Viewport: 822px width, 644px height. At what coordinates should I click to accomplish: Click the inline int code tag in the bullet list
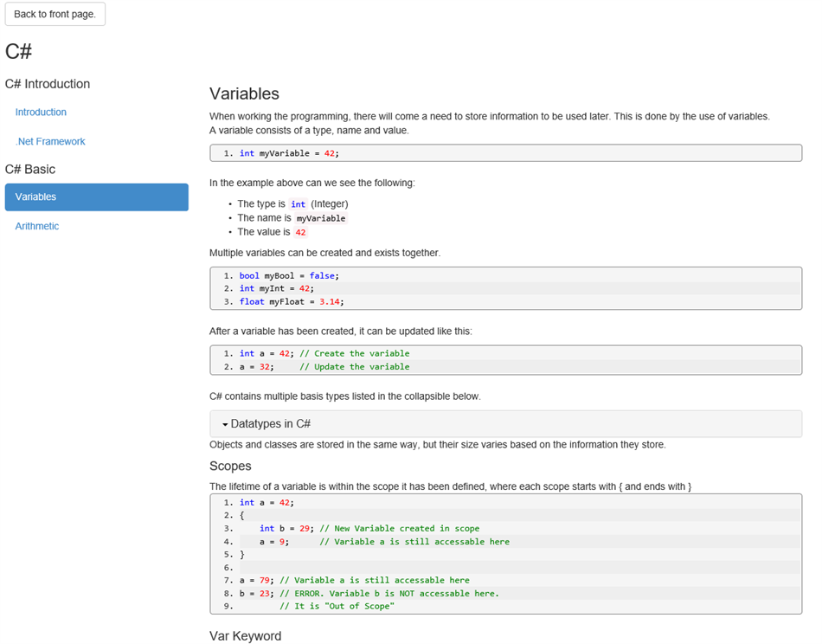(298, 204)
